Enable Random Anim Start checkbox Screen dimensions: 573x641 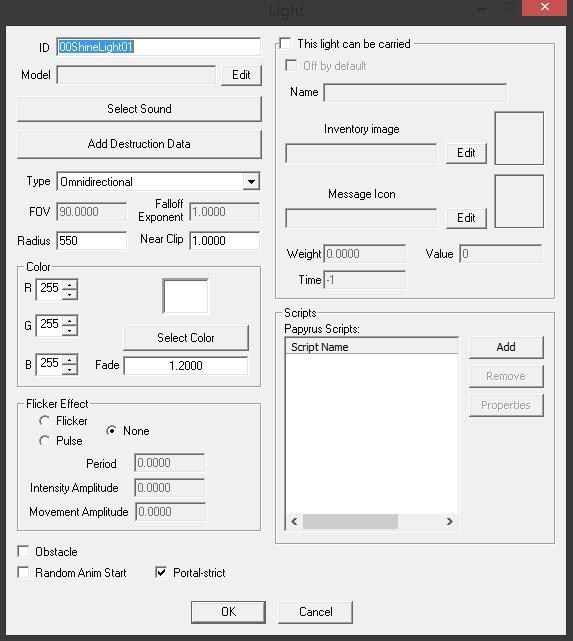pyautogui.click(x=23, y=572)
